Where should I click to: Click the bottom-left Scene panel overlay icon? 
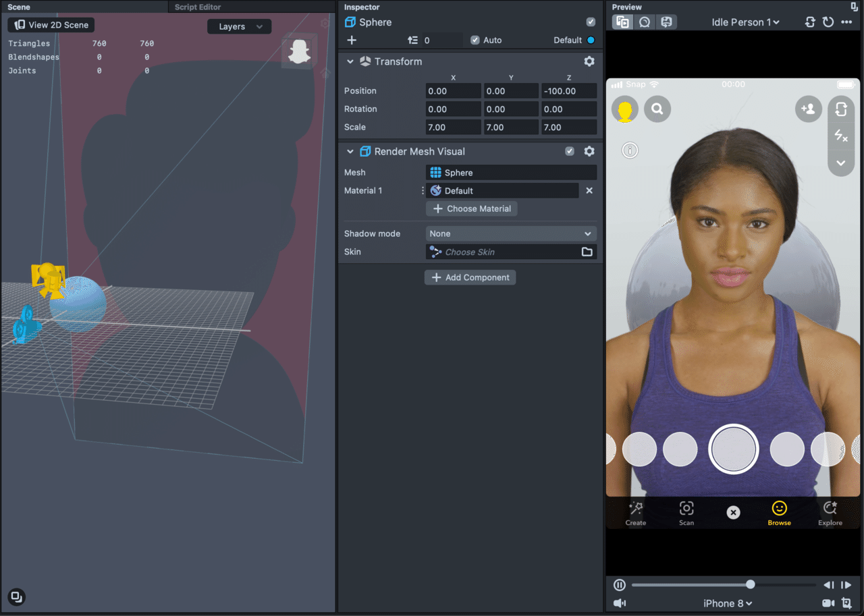coord(17,596)
